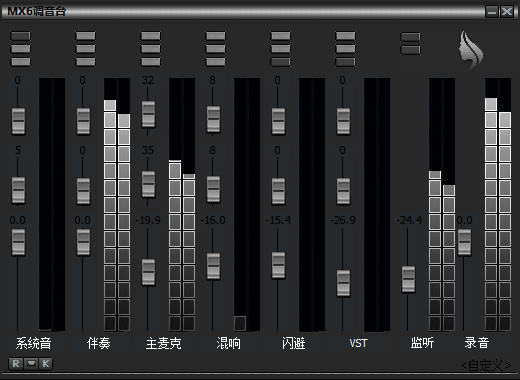Click 系统音 middle slider knob showing 5
This screenshot has height=380, width=520.
click(18, 190)
